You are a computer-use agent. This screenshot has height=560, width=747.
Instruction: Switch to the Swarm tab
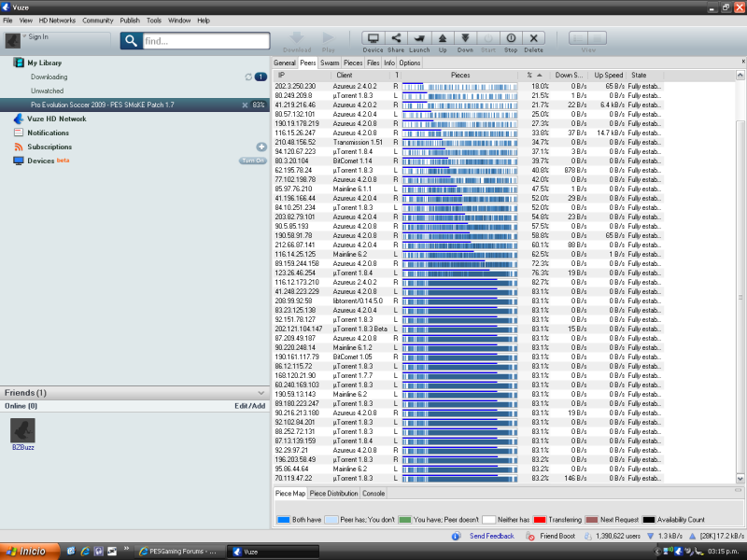[x=330, y=63]
